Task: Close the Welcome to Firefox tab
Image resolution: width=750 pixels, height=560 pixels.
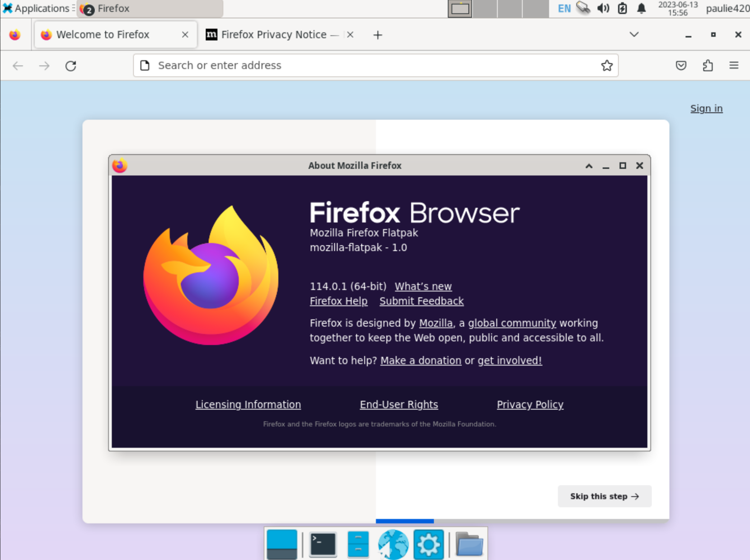Action: click(185, 35)
